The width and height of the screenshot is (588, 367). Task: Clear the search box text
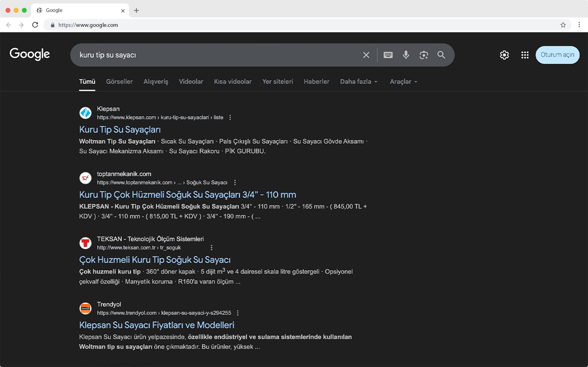366,55
